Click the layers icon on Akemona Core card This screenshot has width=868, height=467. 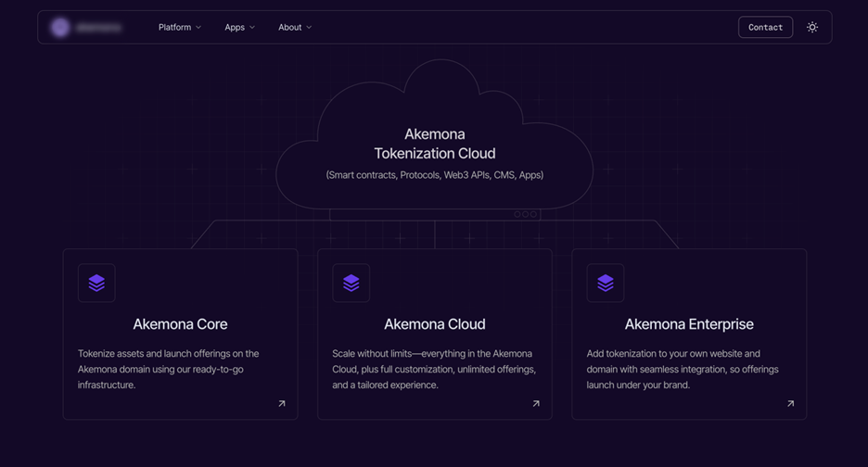tap(96, 284)
